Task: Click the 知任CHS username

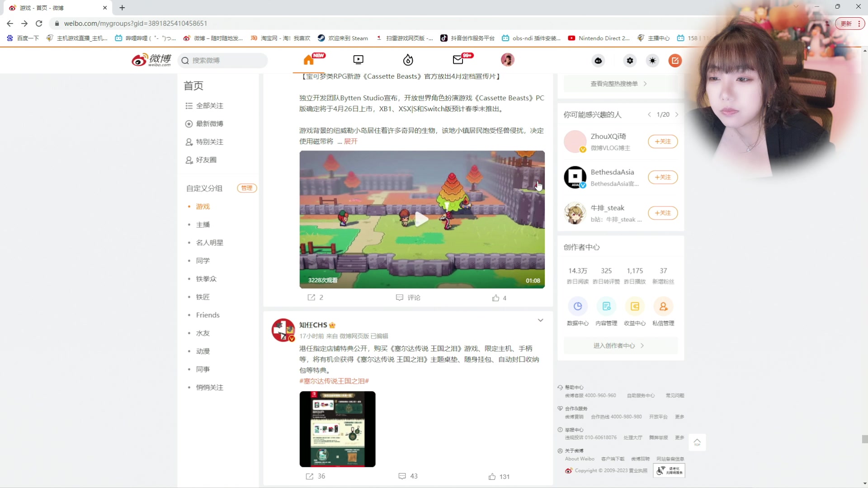Action: (313, 325)
